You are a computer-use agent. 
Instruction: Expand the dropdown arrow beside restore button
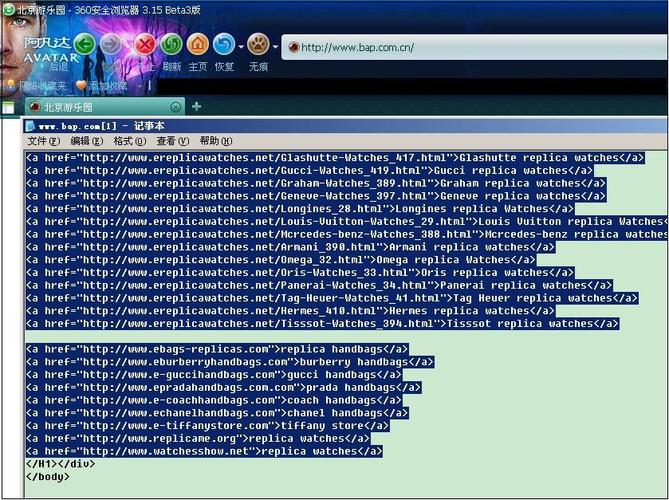(241, 47)
